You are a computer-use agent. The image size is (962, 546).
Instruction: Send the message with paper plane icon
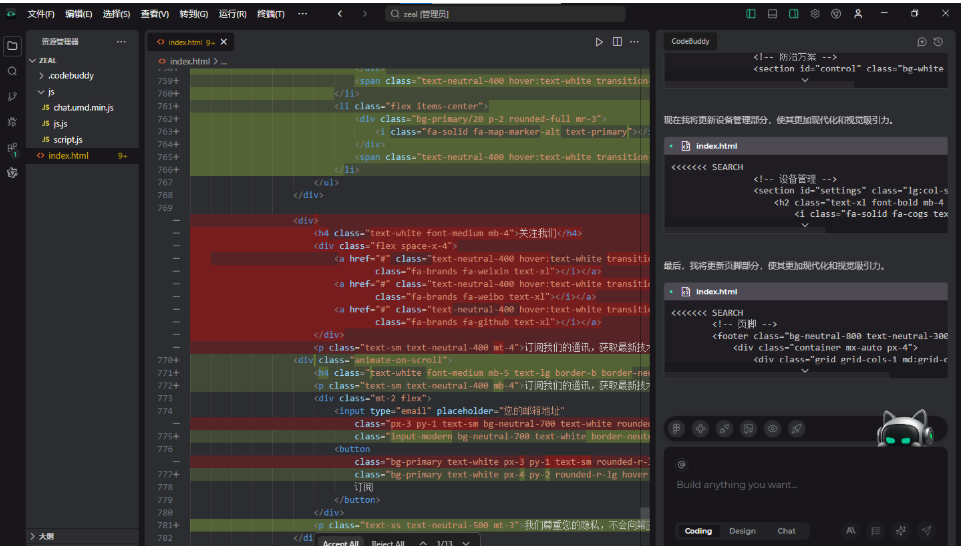[x=926, y=531]
